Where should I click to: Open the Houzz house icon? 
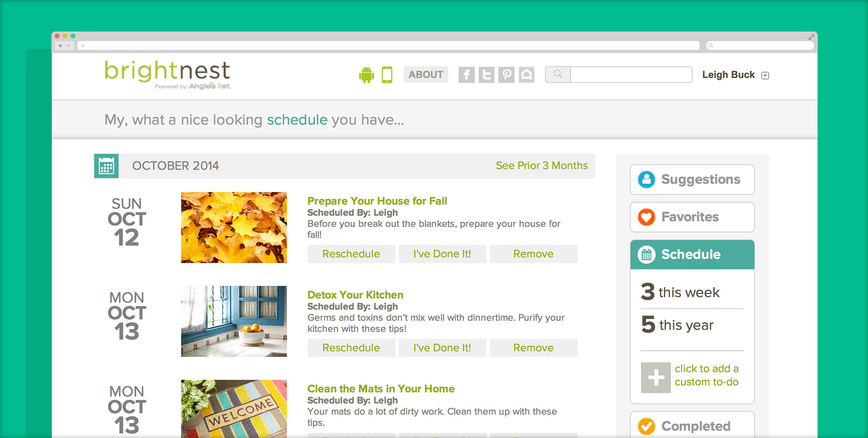coord(526,75)
